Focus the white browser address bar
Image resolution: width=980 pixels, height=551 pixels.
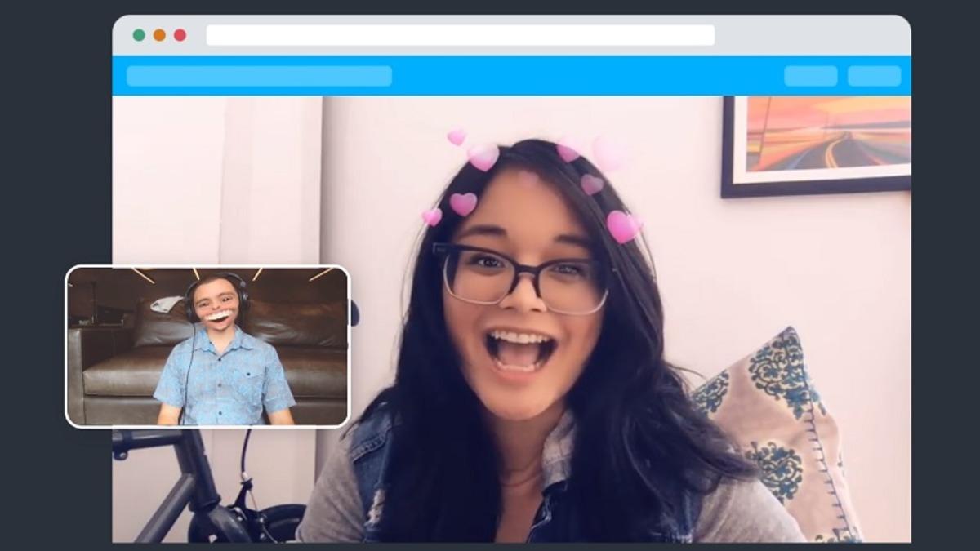(460, 35)
